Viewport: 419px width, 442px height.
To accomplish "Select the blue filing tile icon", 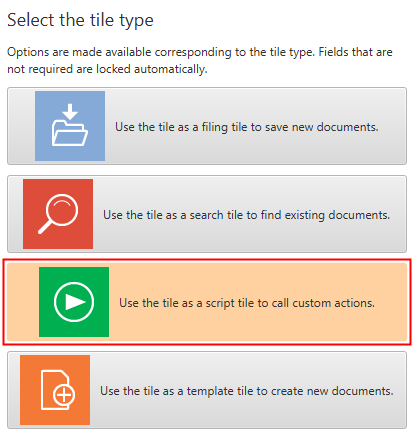I will point(70,126).
